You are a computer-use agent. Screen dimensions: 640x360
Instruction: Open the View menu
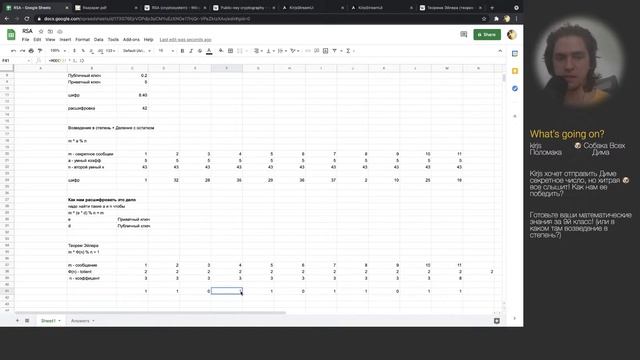point(50,40)
